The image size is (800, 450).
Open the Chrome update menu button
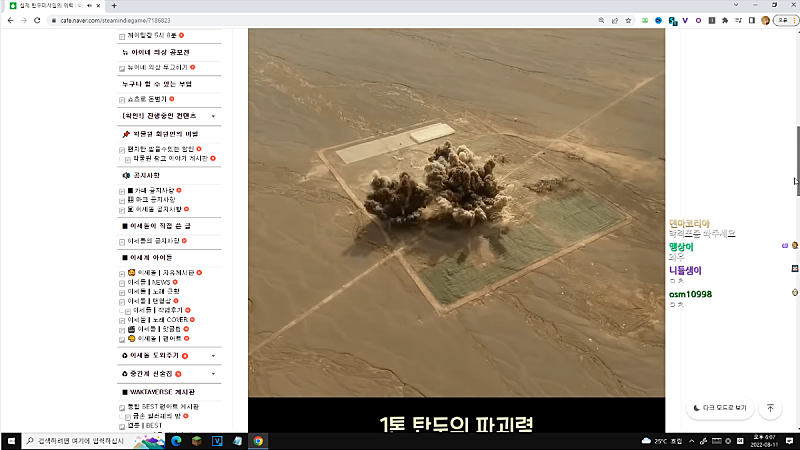point(786,20)
